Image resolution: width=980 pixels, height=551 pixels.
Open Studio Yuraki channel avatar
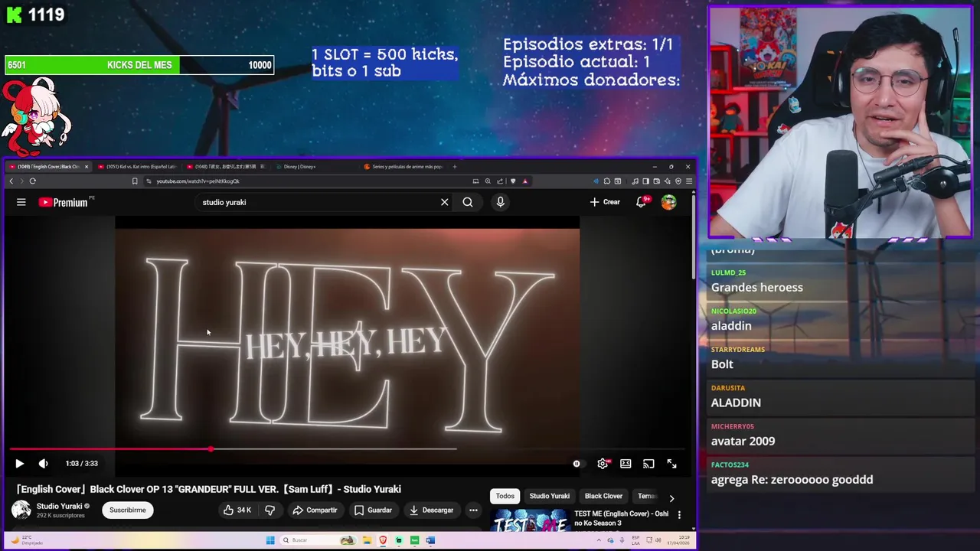[x=21, y=510]
